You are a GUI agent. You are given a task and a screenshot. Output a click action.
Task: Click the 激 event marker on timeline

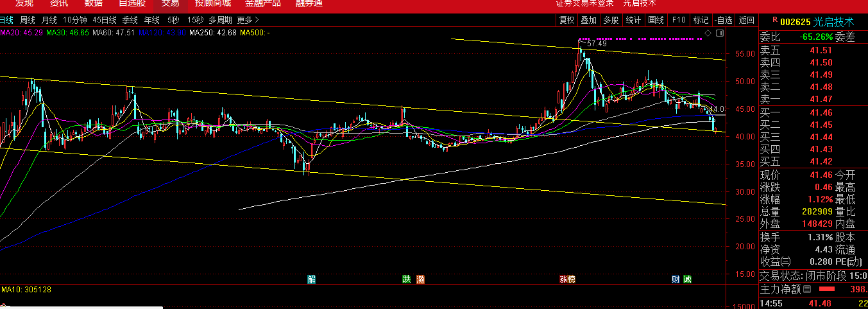pyautogui.click(x=420, y=279)
